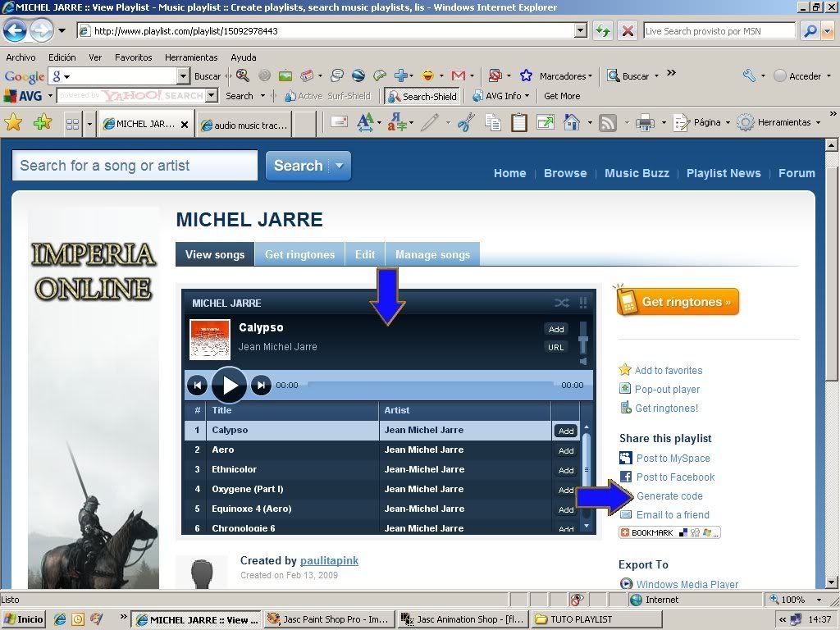Click the Refresh page icon

[603, 30]
